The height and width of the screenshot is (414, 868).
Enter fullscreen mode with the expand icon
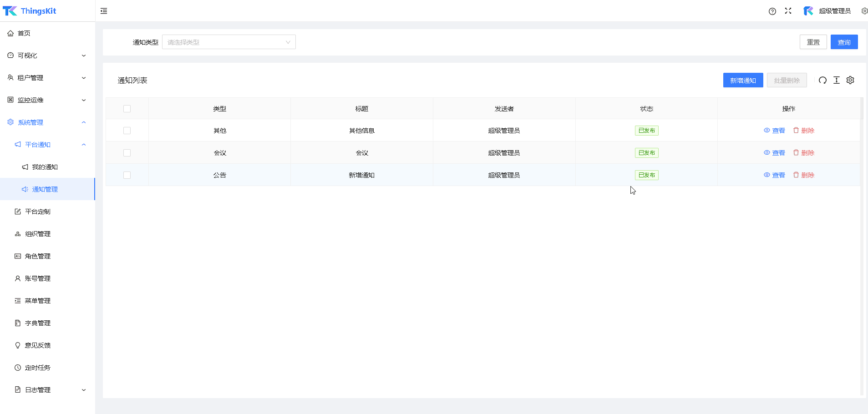[x=788, y=11]
